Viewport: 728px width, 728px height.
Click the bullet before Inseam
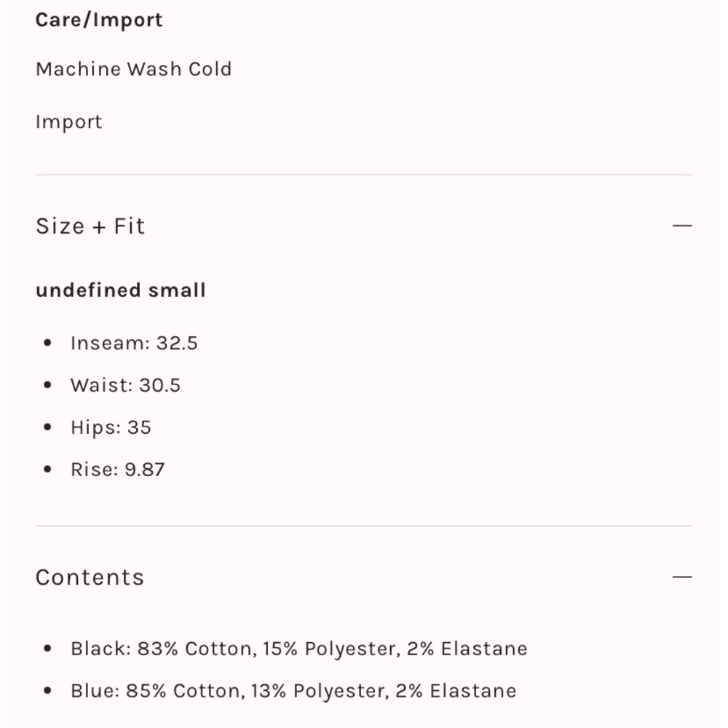click(47, 343)
